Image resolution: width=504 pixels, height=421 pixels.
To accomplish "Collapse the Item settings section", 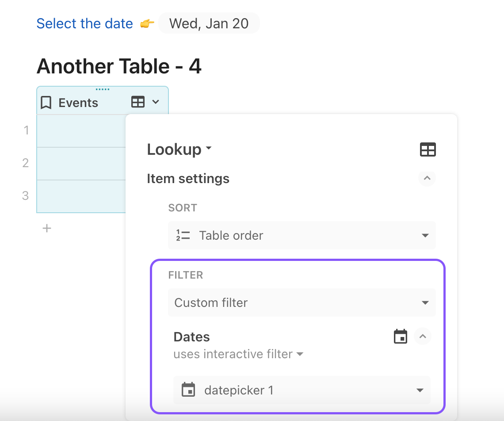I will [x=427, y=179].
